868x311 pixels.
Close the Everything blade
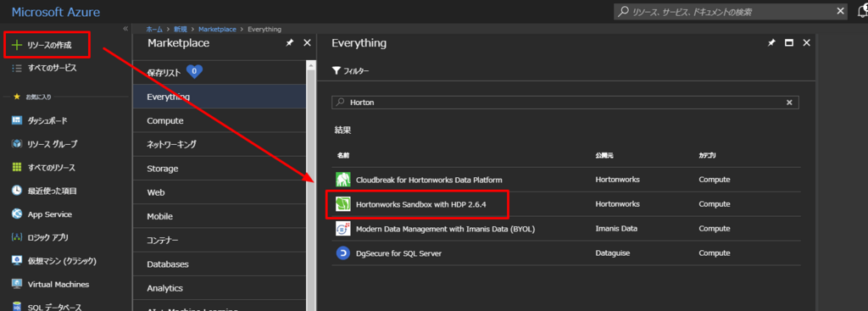[807, 43]
